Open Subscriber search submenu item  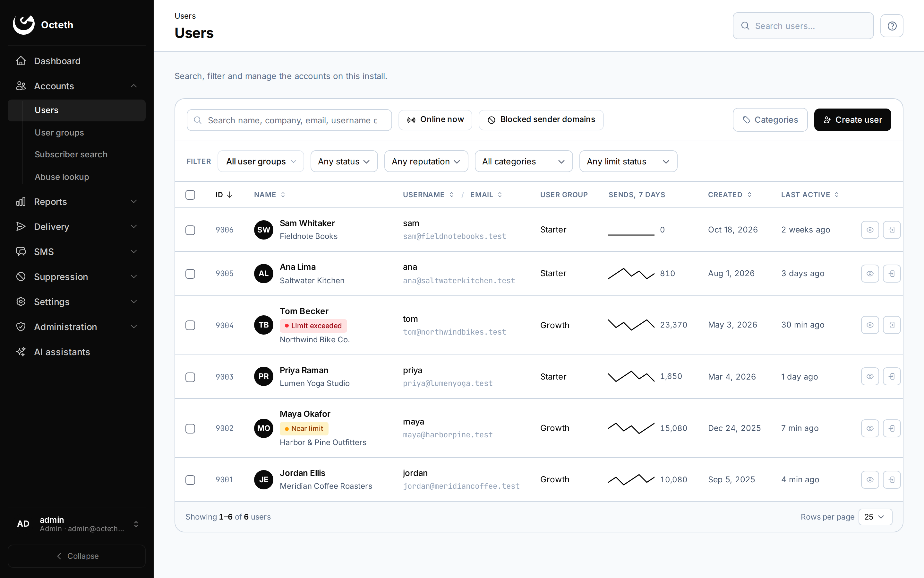click(x=71, y=154)
